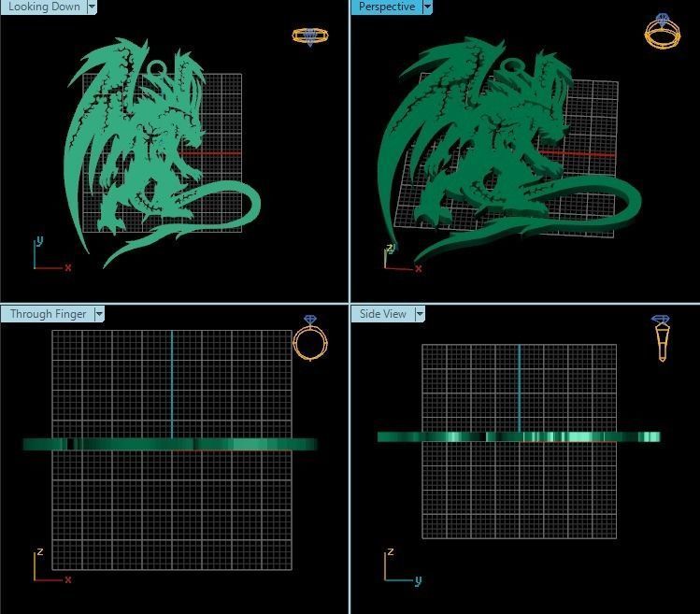
Task: Open the Side View viewport dropdown arrow
Action: tap(420, 314)
